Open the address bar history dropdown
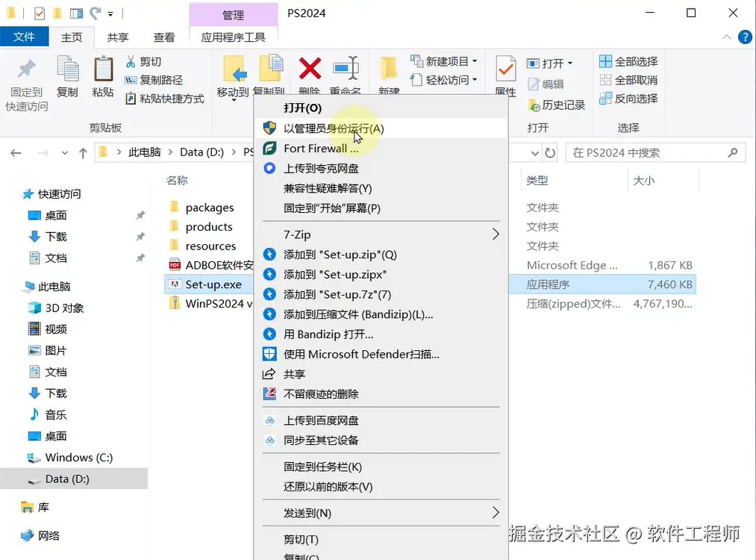 pos(534,153)
